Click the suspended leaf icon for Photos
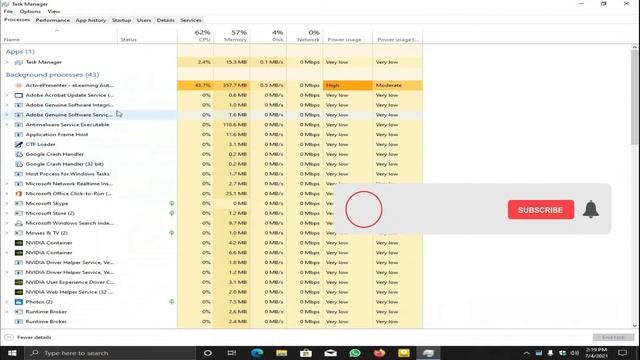The height and width of the screenshot is (360, 640). pos(172,302)
